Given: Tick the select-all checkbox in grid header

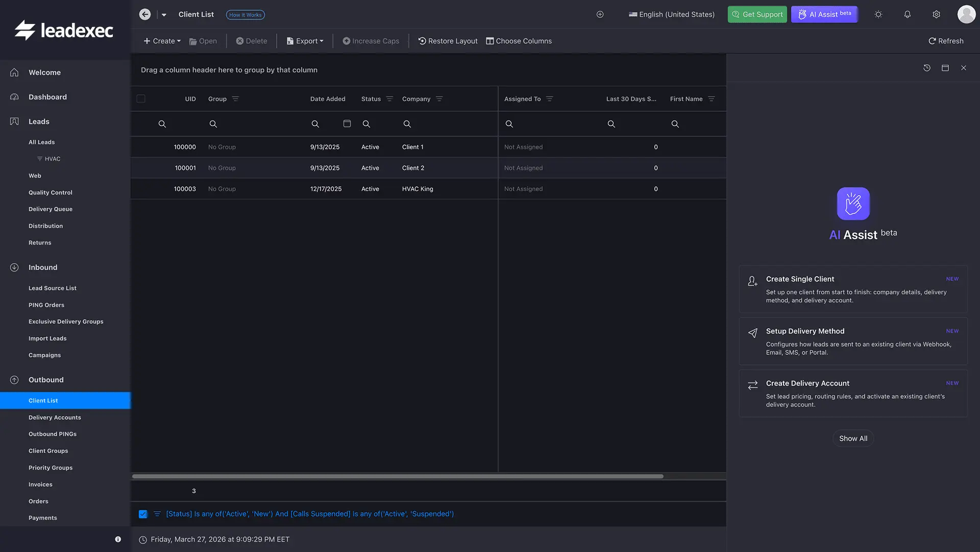Looking at the screenshot, I should (x=141, y=99).
